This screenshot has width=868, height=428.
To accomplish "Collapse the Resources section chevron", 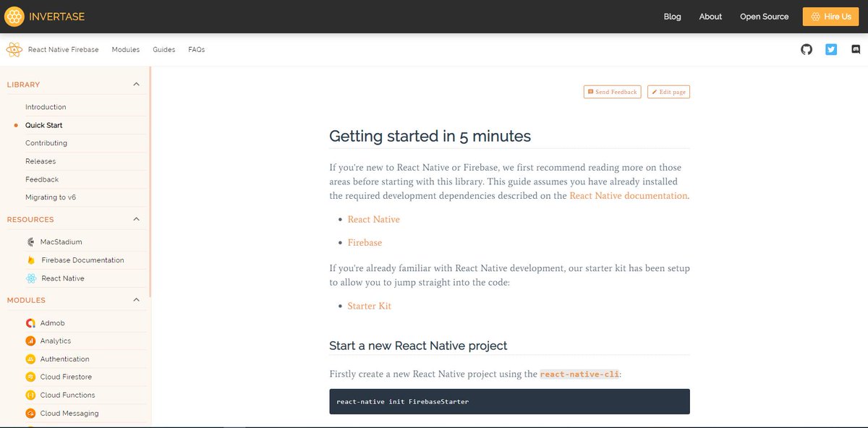I will coord(136,219).
